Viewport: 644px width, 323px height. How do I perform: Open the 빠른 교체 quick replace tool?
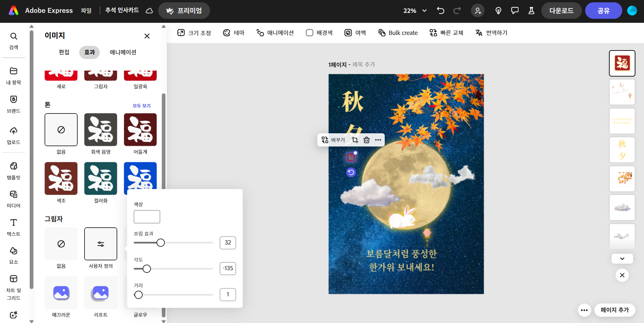coord(447,33)
